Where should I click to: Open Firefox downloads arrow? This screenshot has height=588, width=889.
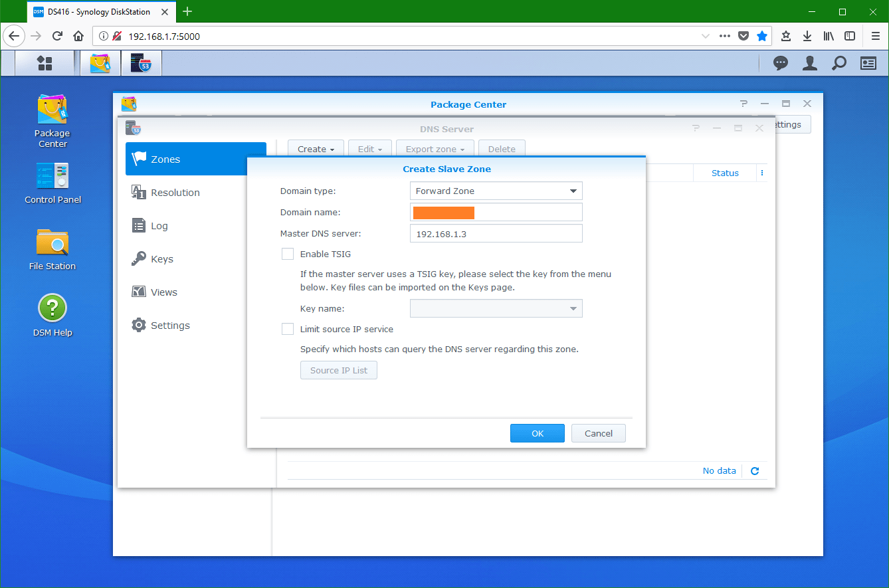[x=807, y=36]
